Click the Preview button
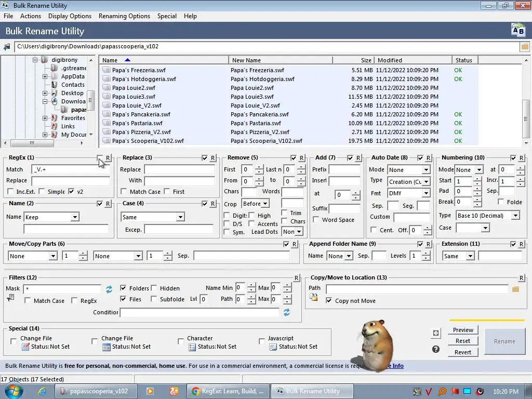532x399 pixels. (x=463, y=330)
